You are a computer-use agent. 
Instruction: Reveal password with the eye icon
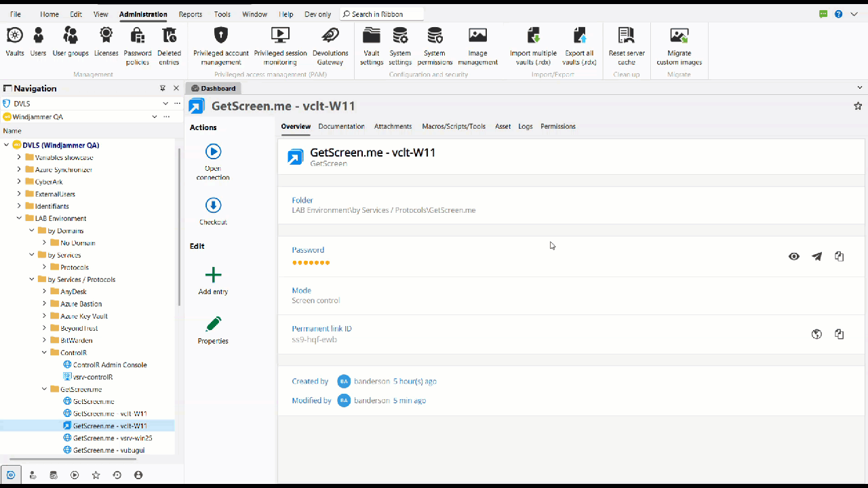(794, 256)
